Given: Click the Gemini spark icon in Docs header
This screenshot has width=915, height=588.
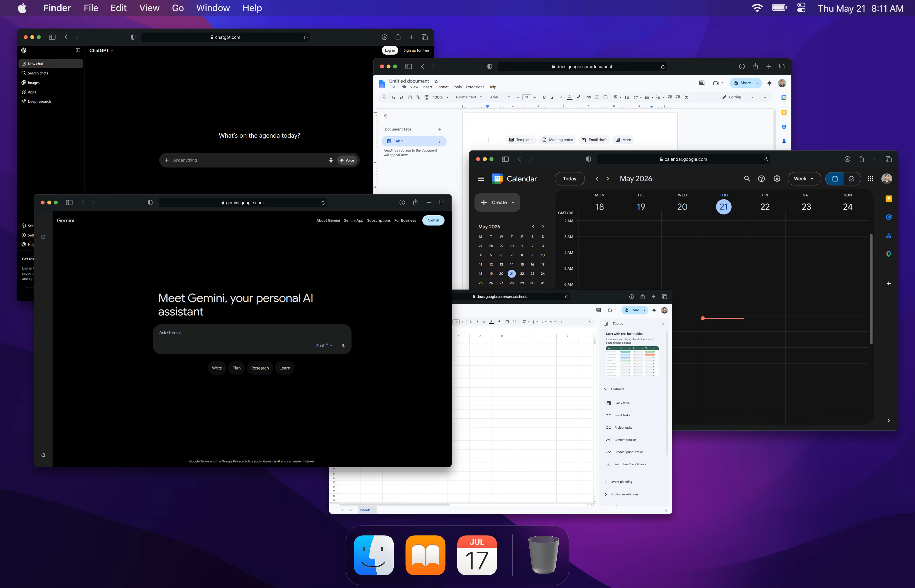Looking at the screenshot, I should point(769,83).
